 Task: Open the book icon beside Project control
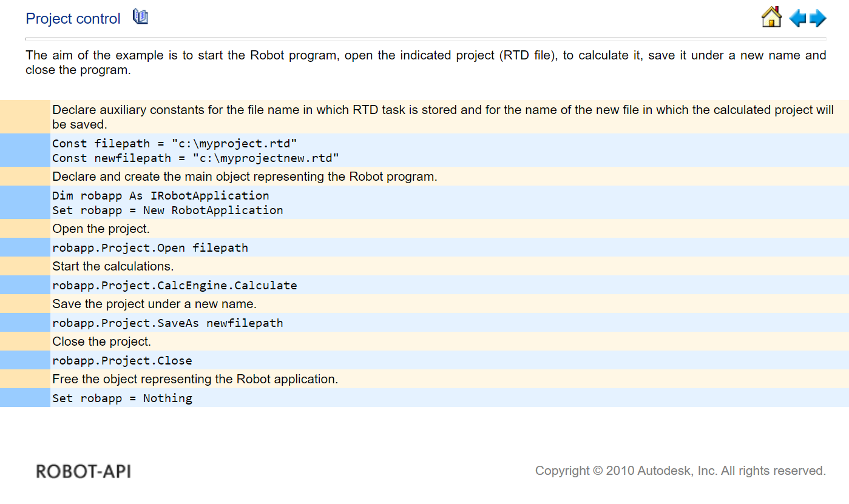140,16
